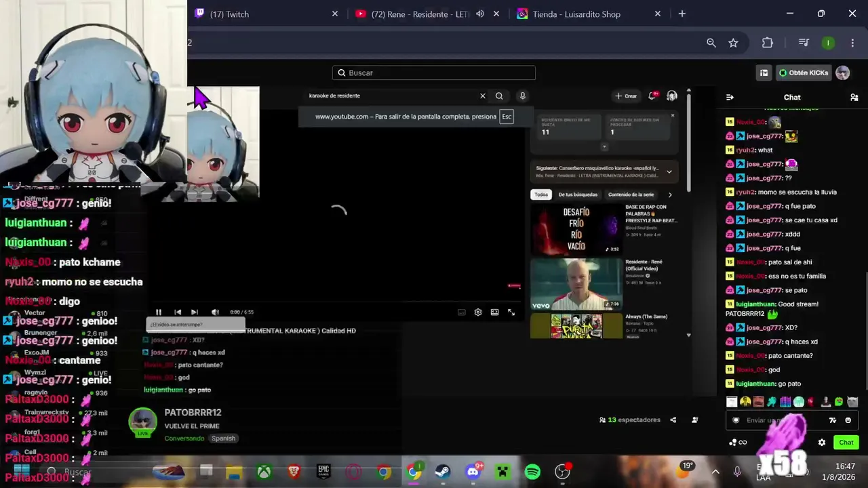Expand the Siguiente playlist dropdown

[669, 171]
